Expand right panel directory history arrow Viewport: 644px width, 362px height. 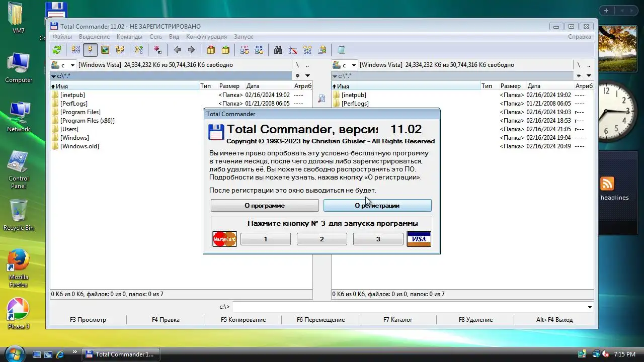(x=589, y=76)
